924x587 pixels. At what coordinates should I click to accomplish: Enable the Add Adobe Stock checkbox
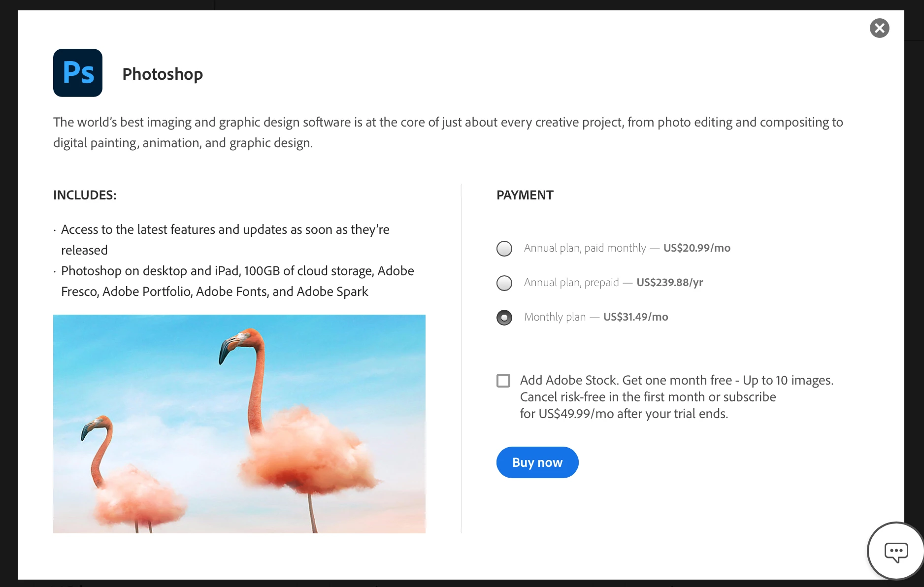point(503,381)
